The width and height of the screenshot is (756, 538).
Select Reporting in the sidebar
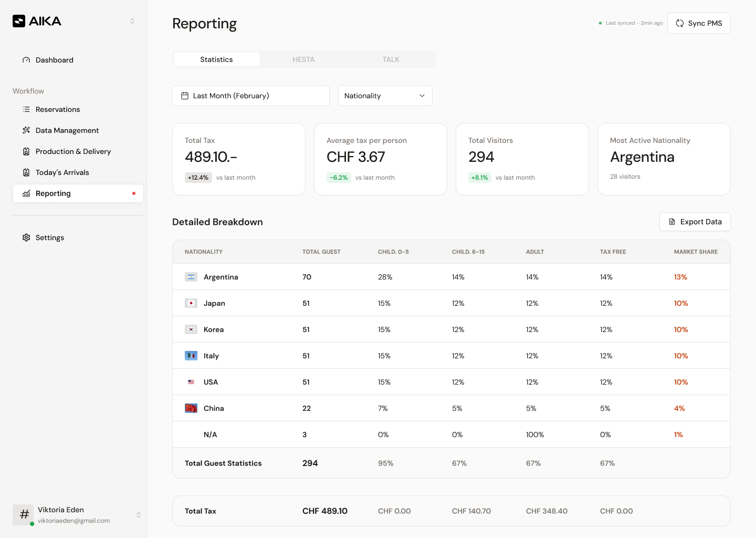(78, 193)
